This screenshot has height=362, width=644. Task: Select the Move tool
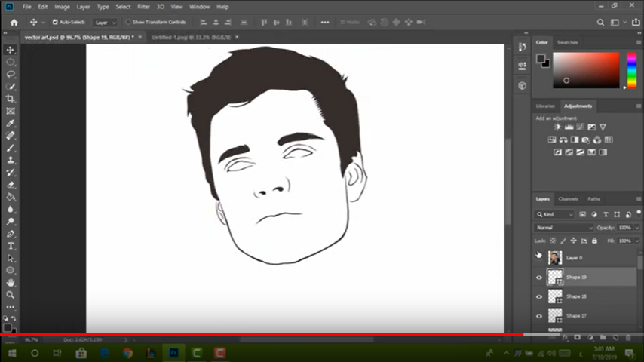tap(11, 50)
